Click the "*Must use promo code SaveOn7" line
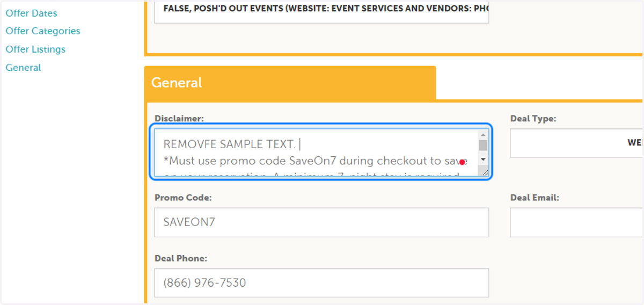644x305 pixels. [x=316, y=161]
